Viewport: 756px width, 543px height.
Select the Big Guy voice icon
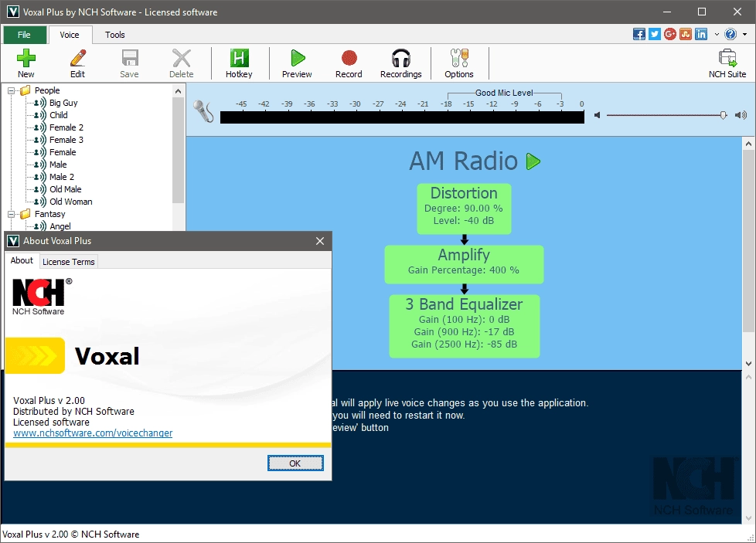pos(40,103)
